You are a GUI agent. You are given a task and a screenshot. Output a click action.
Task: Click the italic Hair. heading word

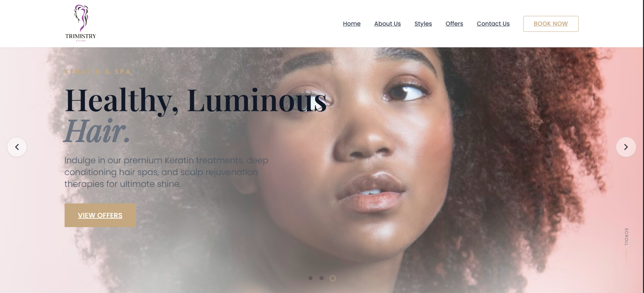[x=97, y=131]
